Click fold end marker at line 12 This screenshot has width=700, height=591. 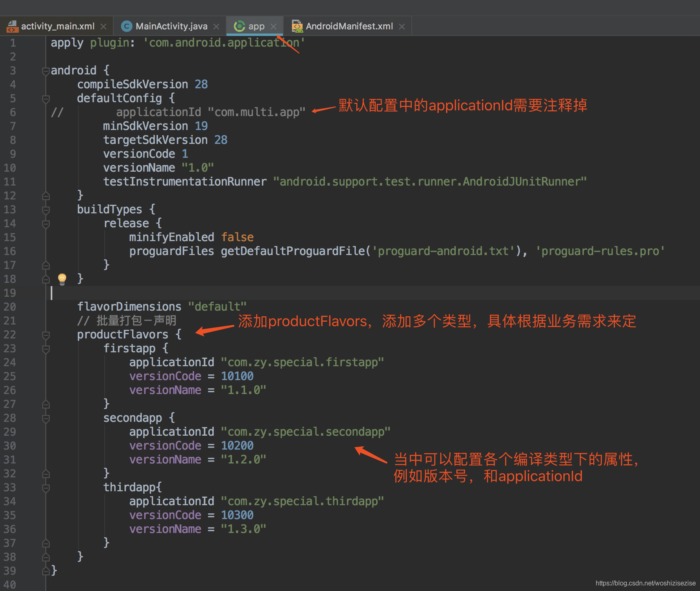tap(46, 196)
